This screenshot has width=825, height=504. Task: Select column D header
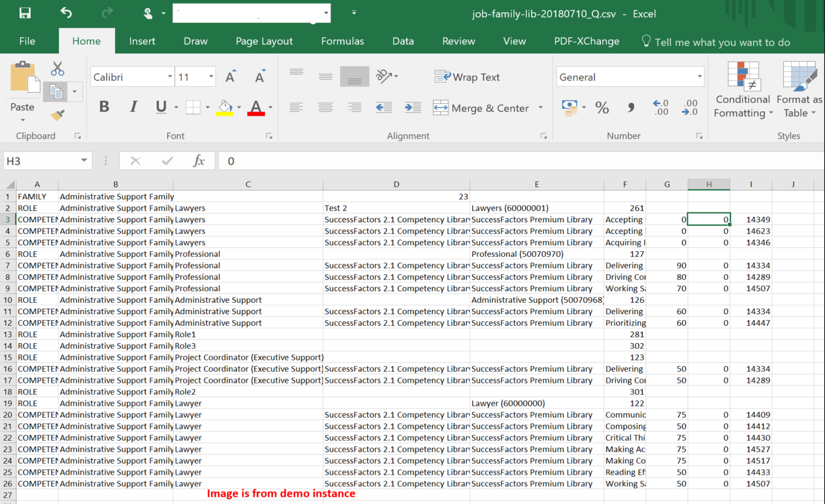pyautogui.click(x=396, y=184)
